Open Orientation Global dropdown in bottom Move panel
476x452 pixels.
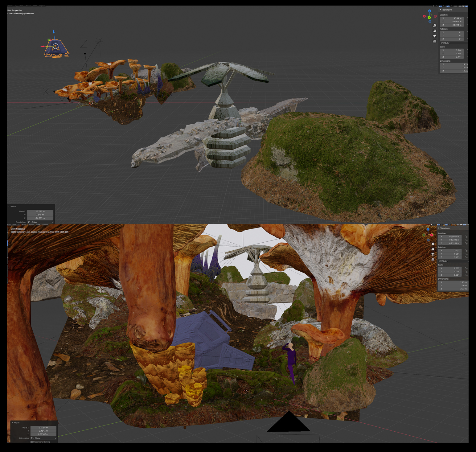click(43, 438)
